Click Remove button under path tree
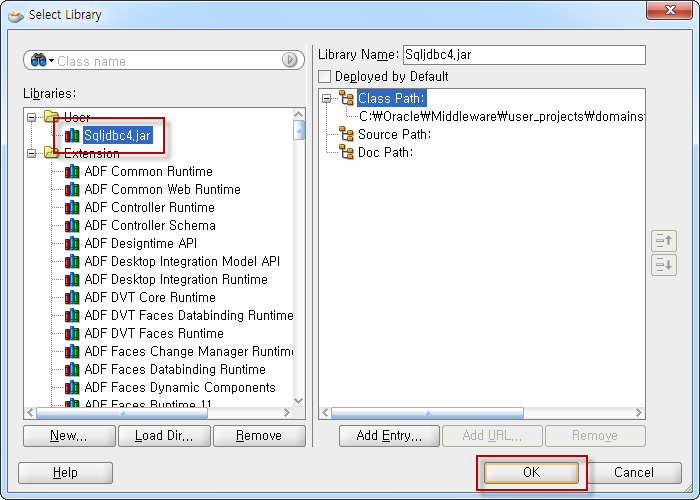 [x=595, y=436]
